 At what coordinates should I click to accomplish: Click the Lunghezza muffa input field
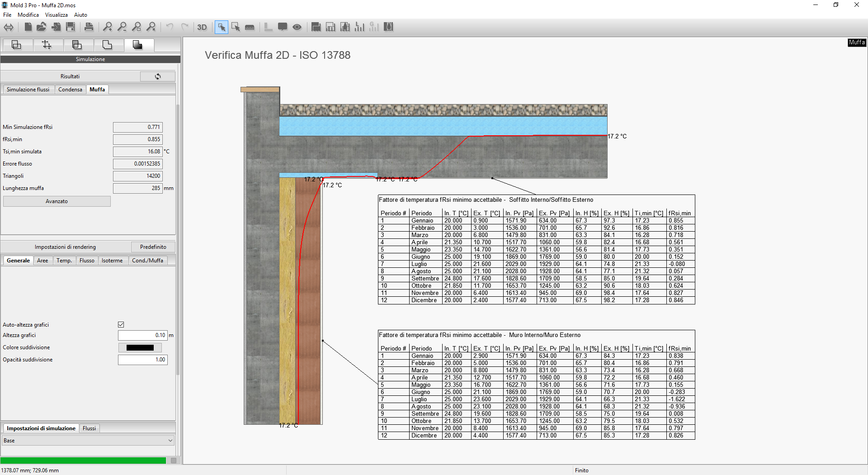[137, 188]
